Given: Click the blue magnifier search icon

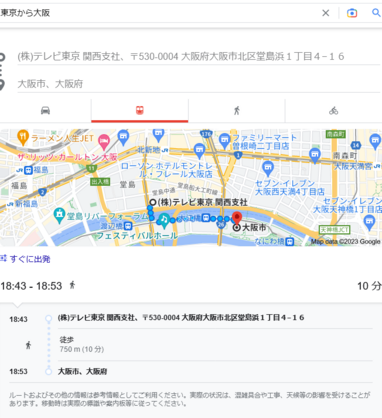Looking at the screenshot, I should [376, 13].
